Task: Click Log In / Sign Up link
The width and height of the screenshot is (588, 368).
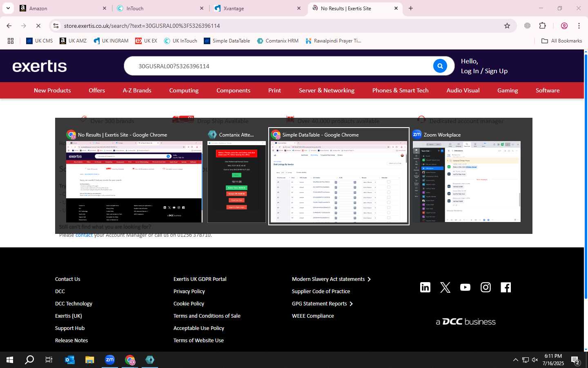Action: pos(484,71)
